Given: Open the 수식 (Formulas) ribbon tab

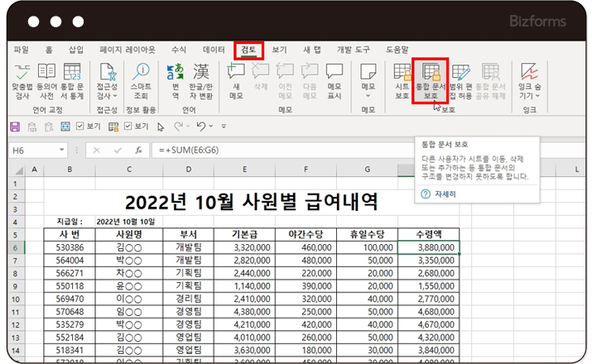Looking at the screenshot, I should [178, 50].
